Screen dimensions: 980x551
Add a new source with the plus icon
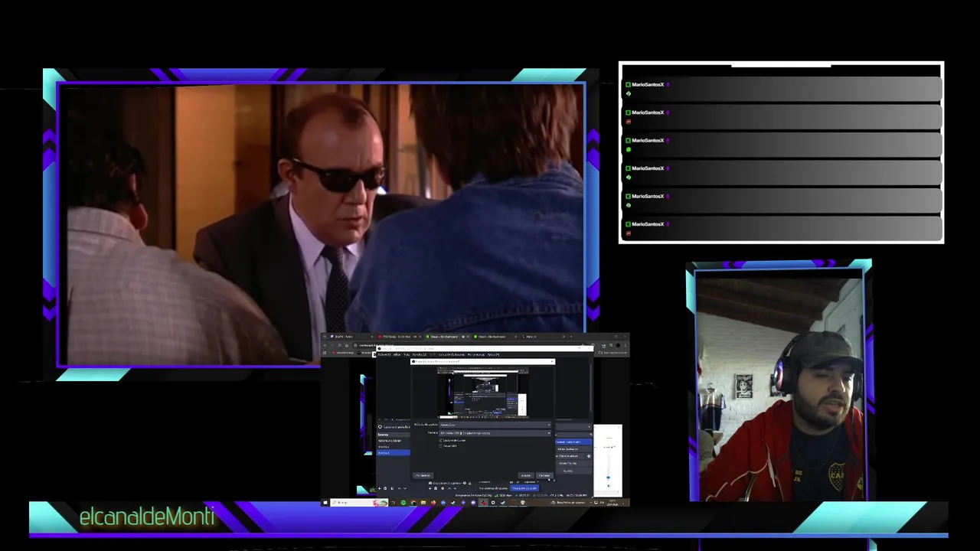click(x=430, y=488)
